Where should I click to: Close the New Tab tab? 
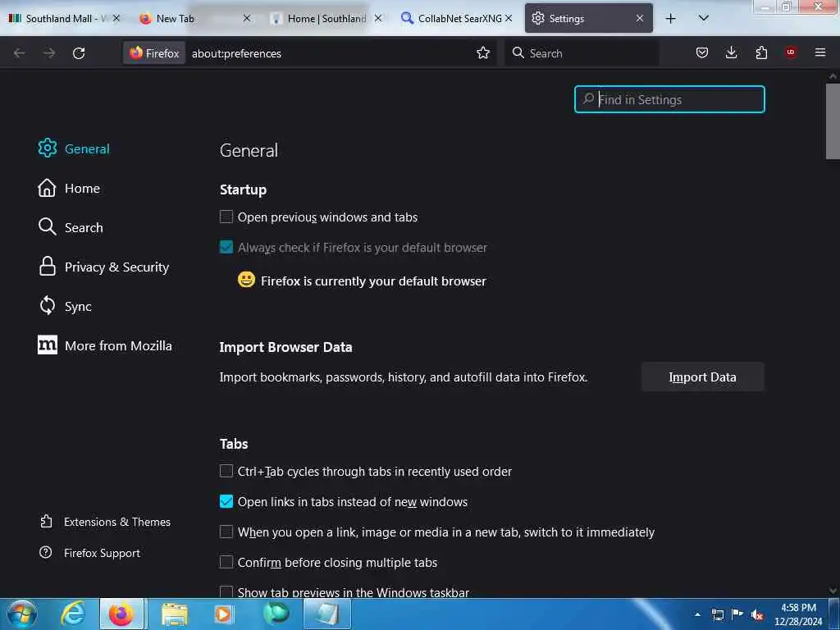click(x=247, y=18)
